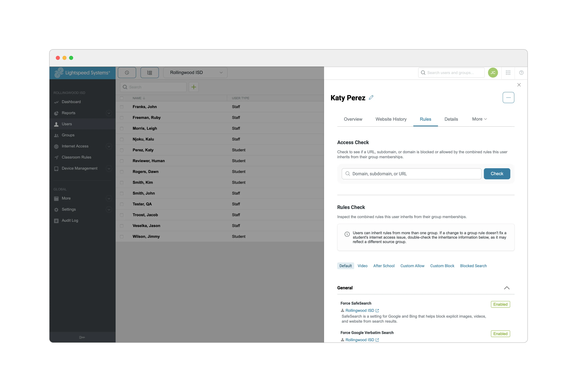Screen dimensions: 577x392
Task: Check the box for Wilson, Jimmy
Action: 122,237
